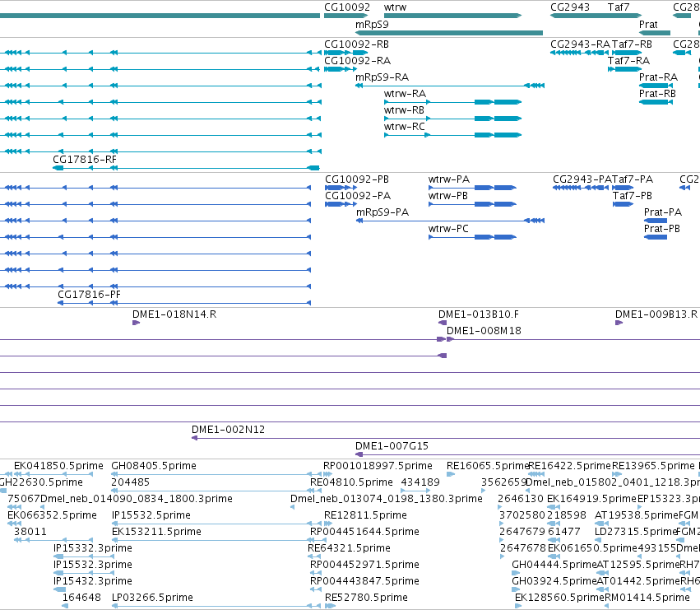Open protein Prat-PA

pyautogui.click(x=662, y=212)
